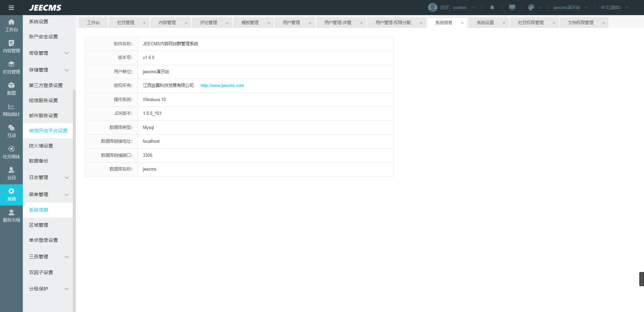The height and width of the screenshot is (312, 644).
Task: Click the floating widget at right edge
Action: [x=641, y=279]
